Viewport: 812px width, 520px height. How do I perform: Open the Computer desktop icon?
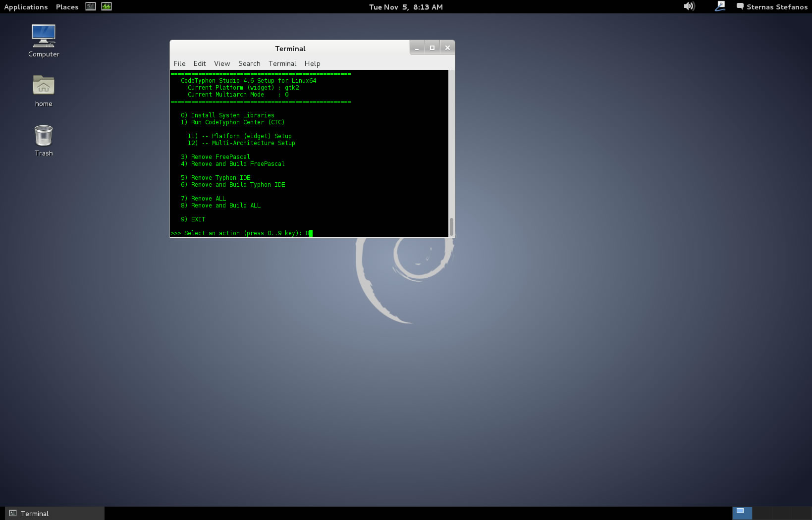(x=44, y=41)
